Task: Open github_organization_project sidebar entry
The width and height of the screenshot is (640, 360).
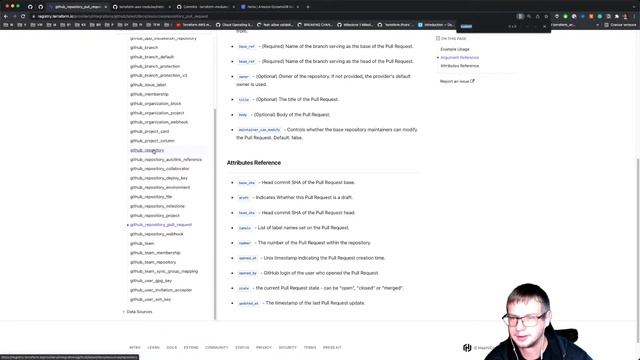Action: pos(157,113)
